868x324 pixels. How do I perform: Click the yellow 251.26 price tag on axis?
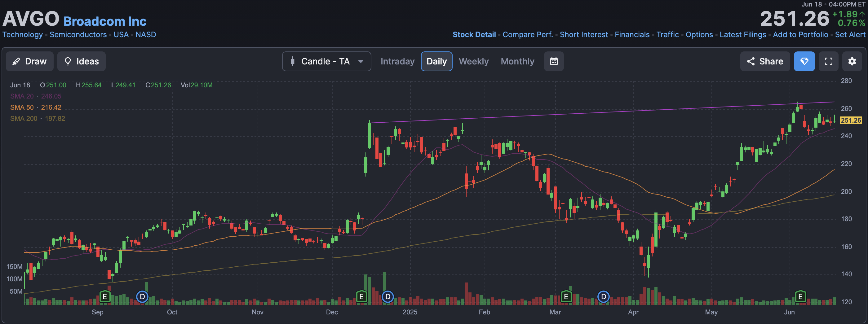(850, 120)
